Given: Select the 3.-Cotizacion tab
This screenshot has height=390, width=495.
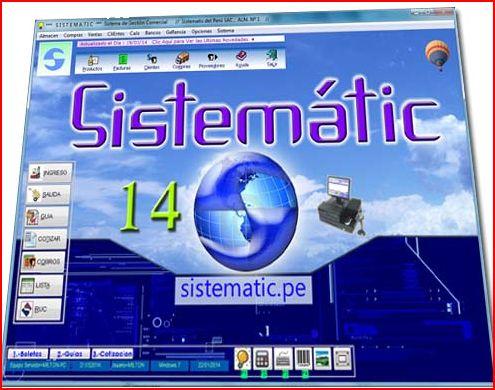Looking at the screenshot, I should tap(113, 354).
